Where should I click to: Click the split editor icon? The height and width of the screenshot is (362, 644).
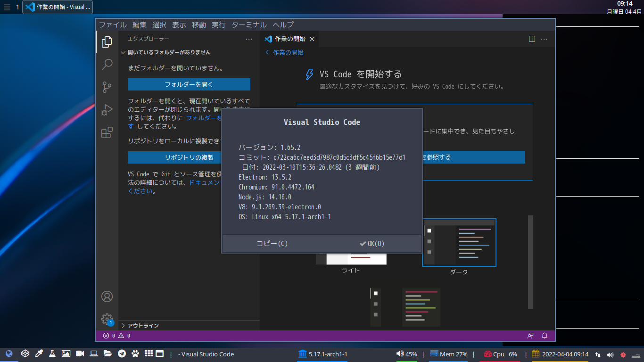coord(532,39)
